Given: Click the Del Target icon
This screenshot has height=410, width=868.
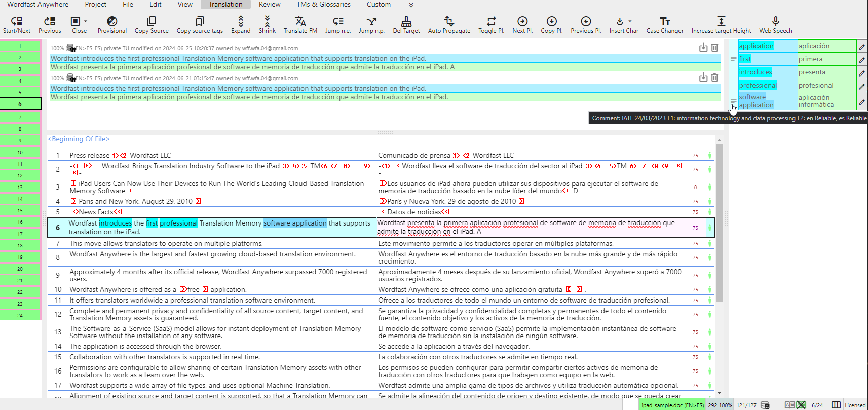Looking at the screenshot, I should [406, 21].
